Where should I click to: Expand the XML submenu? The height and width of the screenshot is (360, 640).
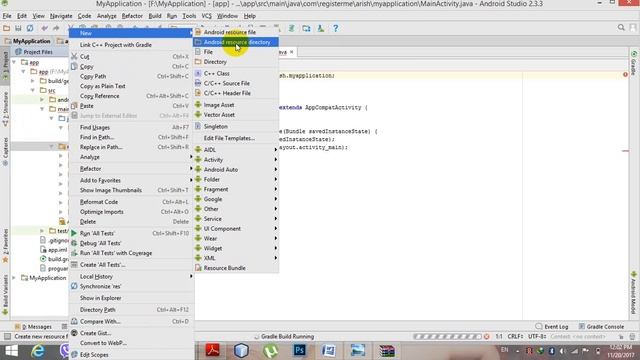coord(236,258)
